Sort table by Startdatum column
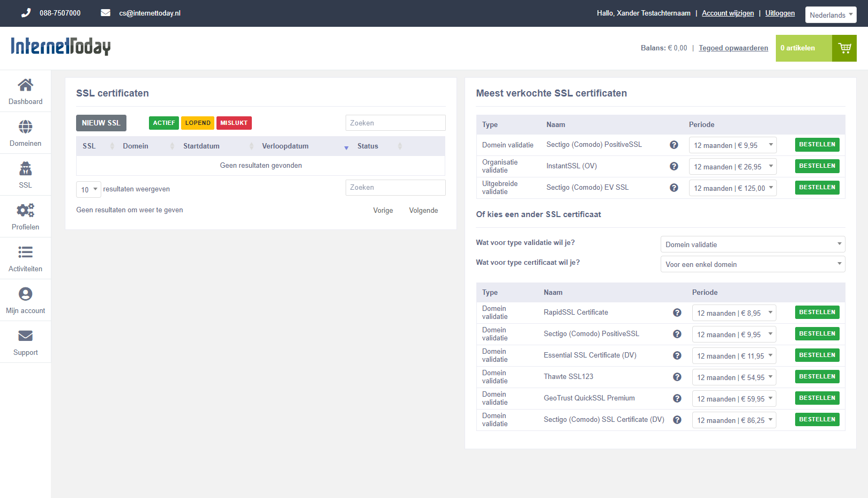The image size is (868, 498). click(216, 146)
